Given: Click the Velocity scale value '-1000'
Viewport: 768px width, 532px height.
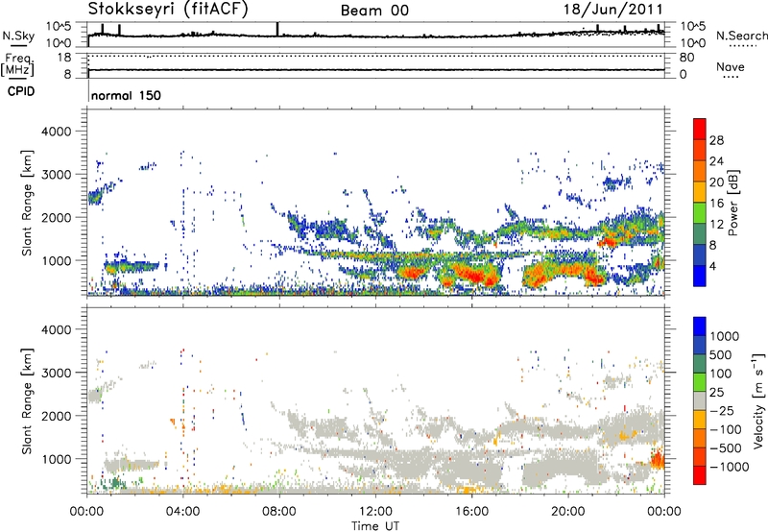Looking at the screenshot, I should [730, 467].
